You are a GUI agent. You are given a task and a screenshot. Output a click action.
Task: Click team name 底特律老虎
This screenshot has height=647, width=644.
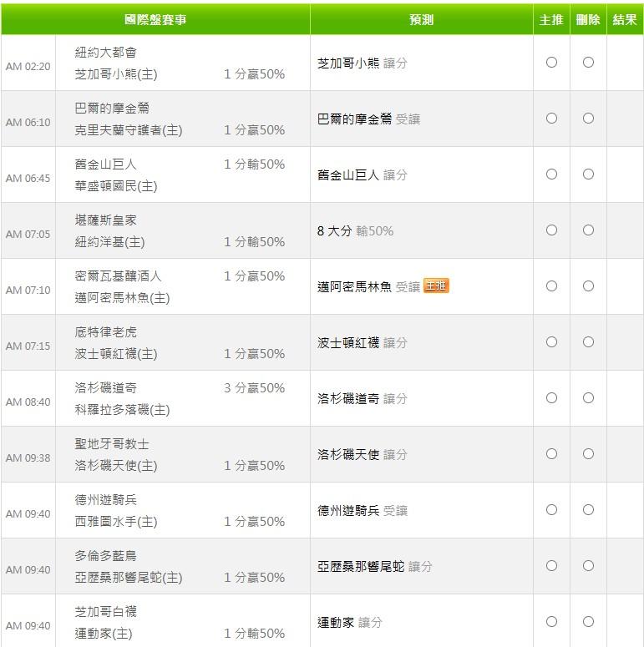106,332
